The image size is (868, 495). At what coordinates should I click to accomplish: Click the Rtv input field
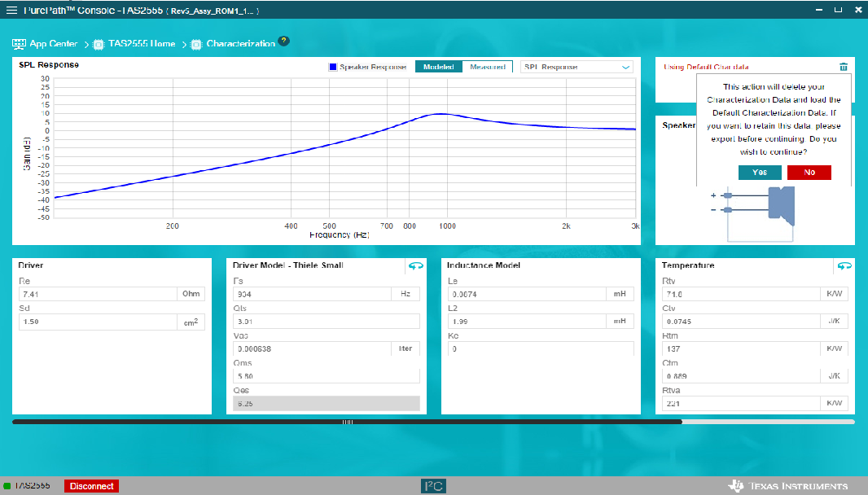pyautogui.click(x=741, y=294)
